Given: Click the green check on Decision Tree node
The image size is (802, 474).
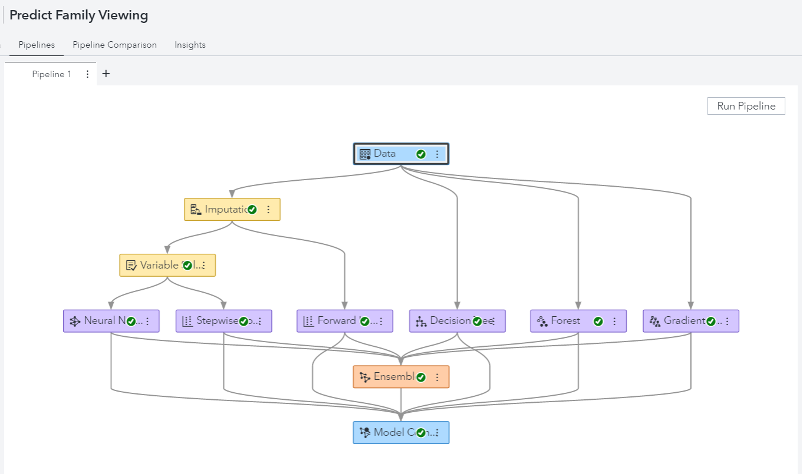Looking at the screenshot, I should point(477,321).
